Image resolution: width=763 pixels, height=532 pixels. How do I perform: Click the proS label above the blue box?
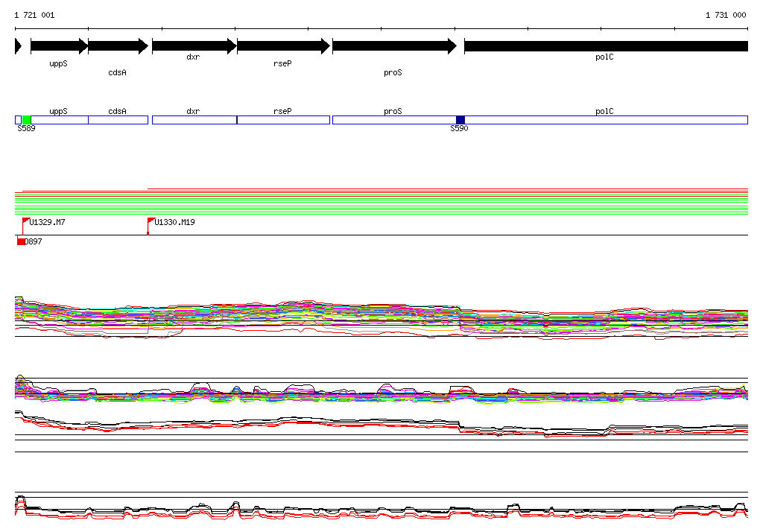393,112
